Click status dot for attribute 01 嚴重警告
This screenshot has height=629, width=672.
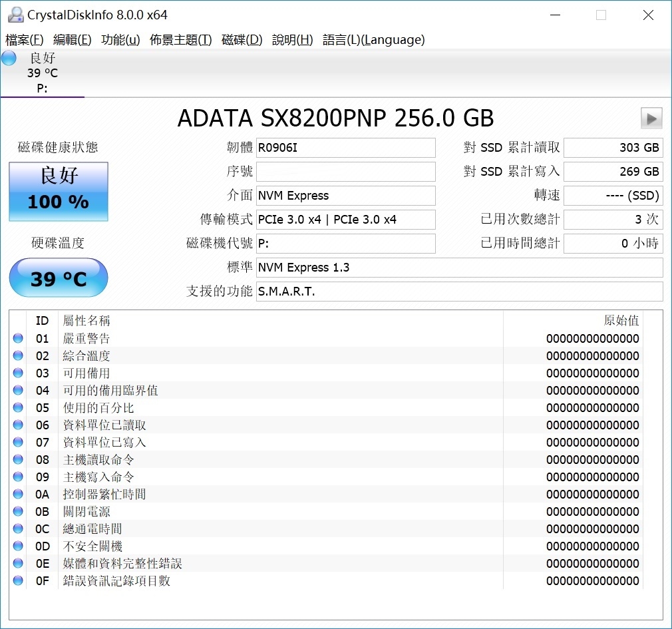click(x=18, y=338)
